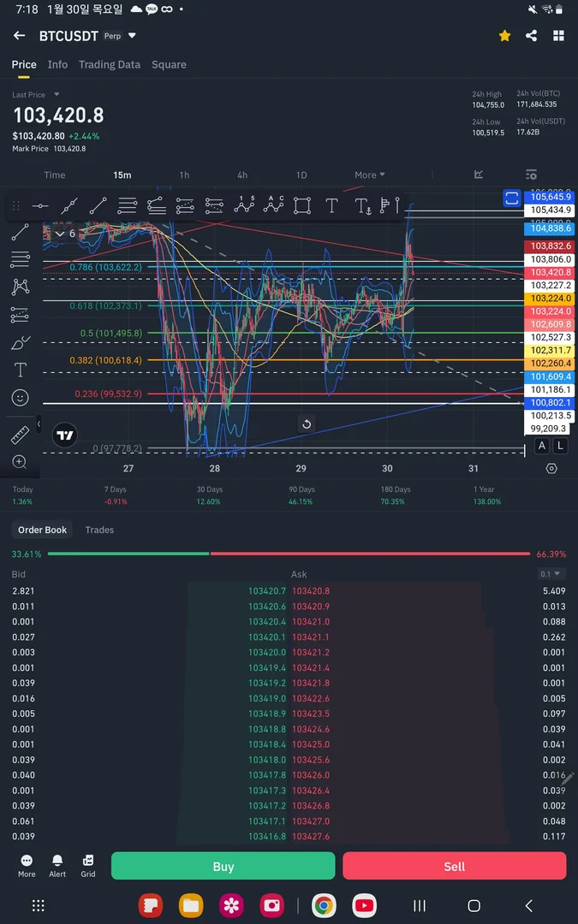Open the sidebar Trend Line tools
The width and height of the screenshot is (578, 924).
(x=20, y=232)
